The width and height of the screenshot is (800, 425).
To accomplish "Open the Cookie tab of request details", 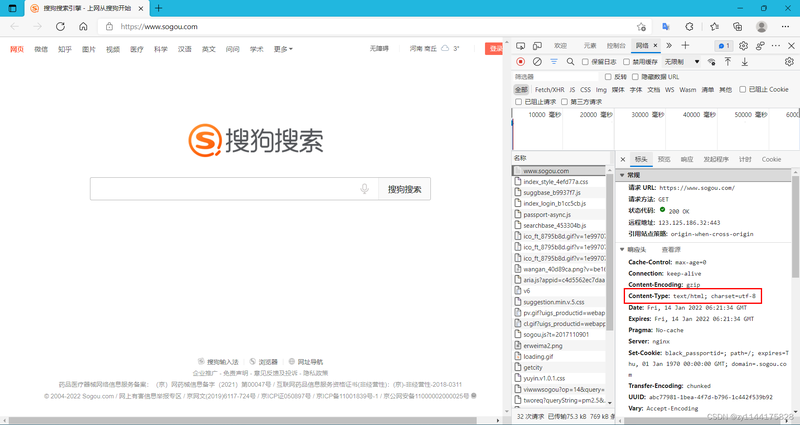I will point(771,160).
